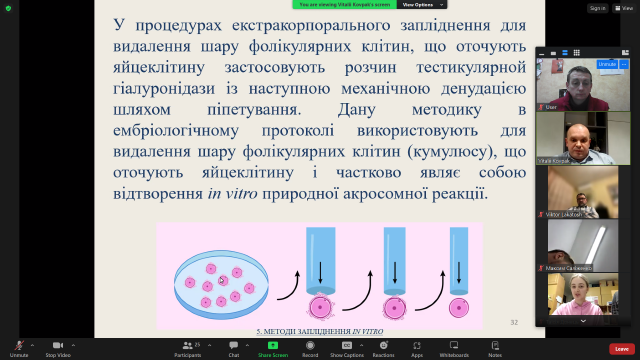Screen dimensions: 640x360
Task: Select the vertical strip video panel view
Action: pyautogui.click(x=565, y=53)
